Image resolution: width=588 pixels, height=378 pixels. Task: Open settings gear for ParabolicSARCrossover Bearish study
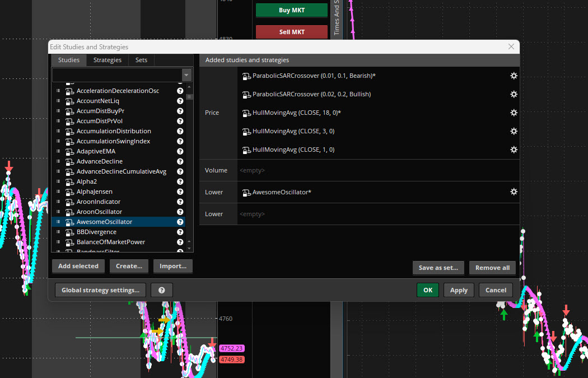(514, 76)
